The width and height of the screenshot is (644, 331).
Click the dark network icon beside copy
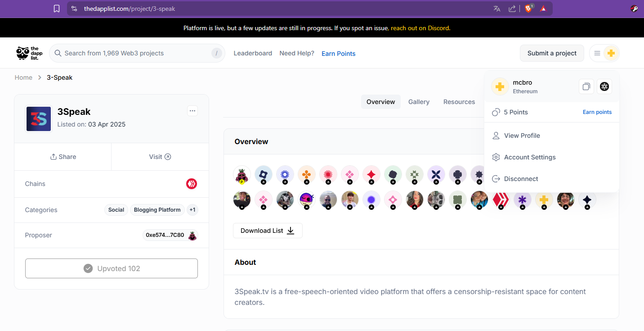604,86
